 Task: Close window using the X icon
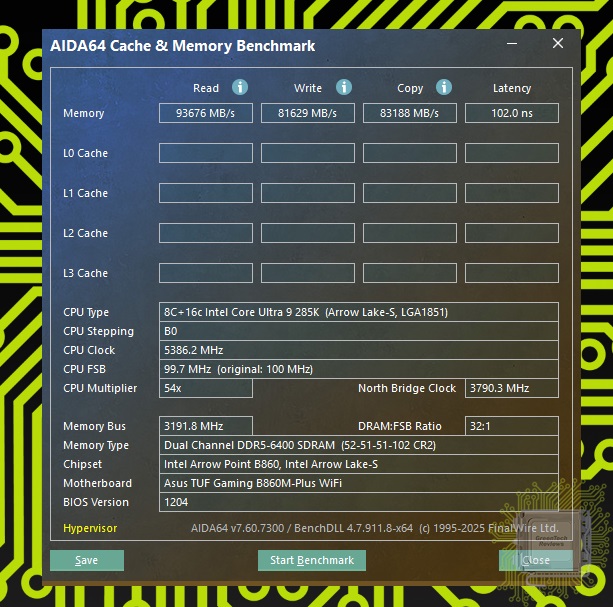pyautogui.click(x=558, y=43)
